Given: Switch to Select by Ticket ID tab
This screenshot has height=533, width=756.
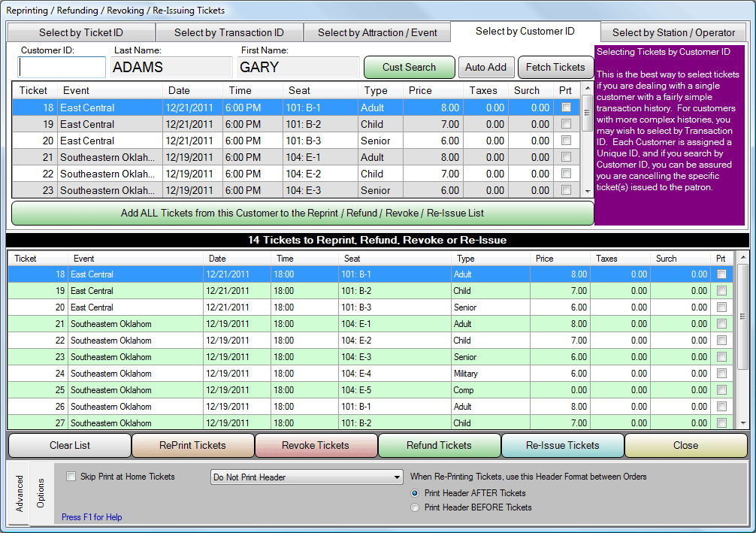Looking at the screenshot, I should pyautogui.click(x=81, y=32).
